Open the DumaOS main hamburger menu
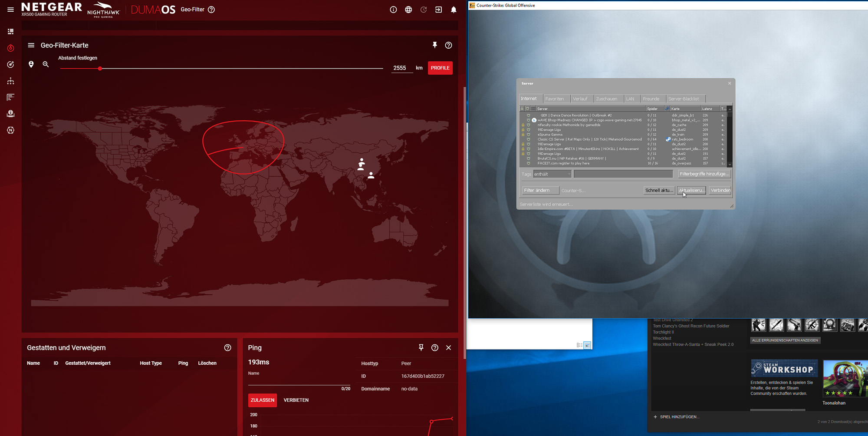The width and height of the screenshot is (868, 436). click(10, 10)
